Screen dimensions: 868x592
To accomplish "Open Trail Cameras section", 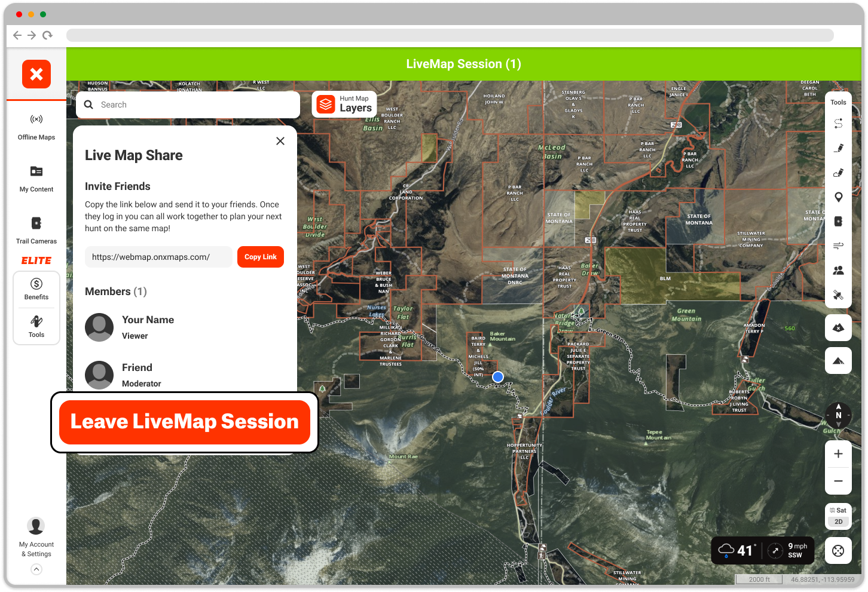I will point(36,231).
